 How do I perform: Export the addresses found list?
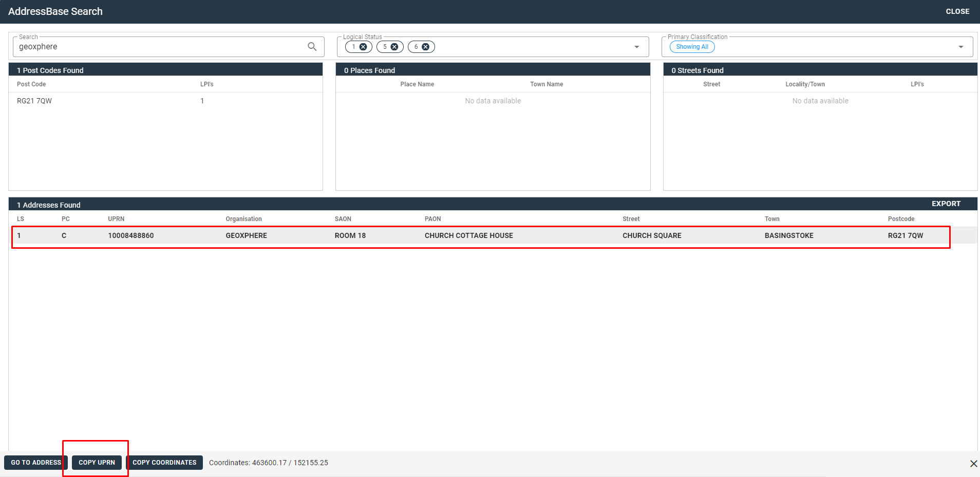pos(946,204)
